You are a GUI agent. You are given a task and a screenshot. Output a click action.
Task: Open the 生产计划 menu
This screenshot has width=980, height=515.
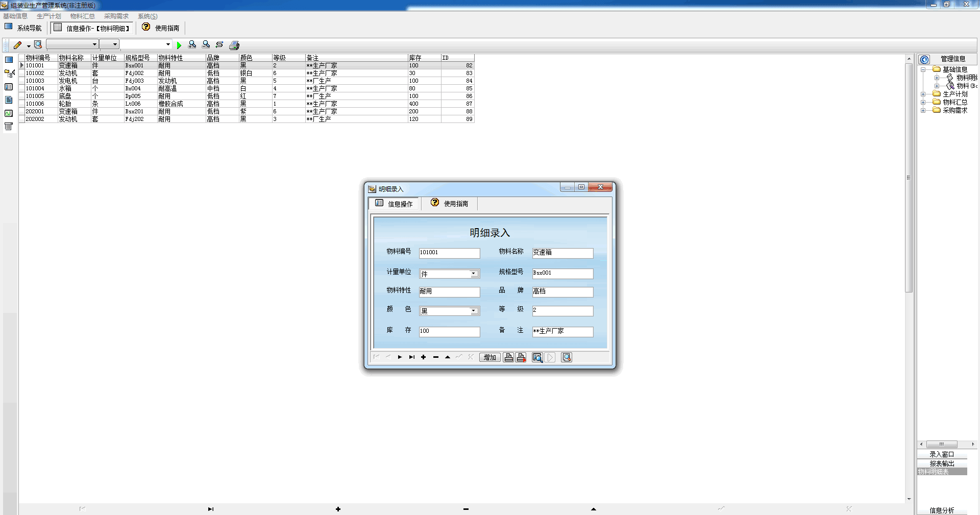coord(48,16)
